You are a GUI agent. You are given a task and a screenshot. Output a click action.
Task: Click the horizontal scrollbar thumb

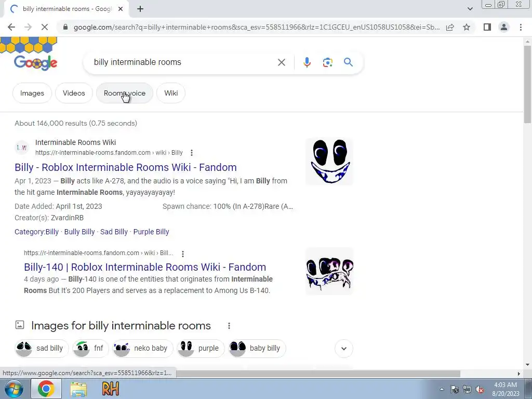[318, 374]
